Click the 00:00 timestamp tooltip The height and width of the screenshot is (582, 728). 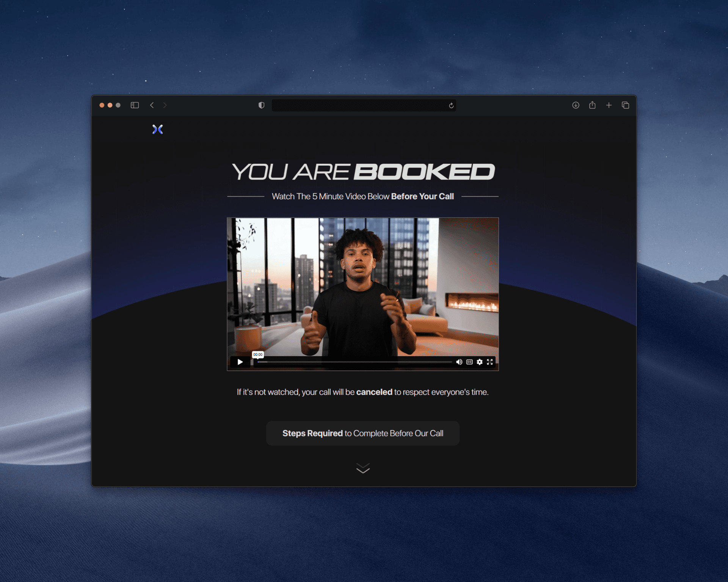(x=258, y=355)
